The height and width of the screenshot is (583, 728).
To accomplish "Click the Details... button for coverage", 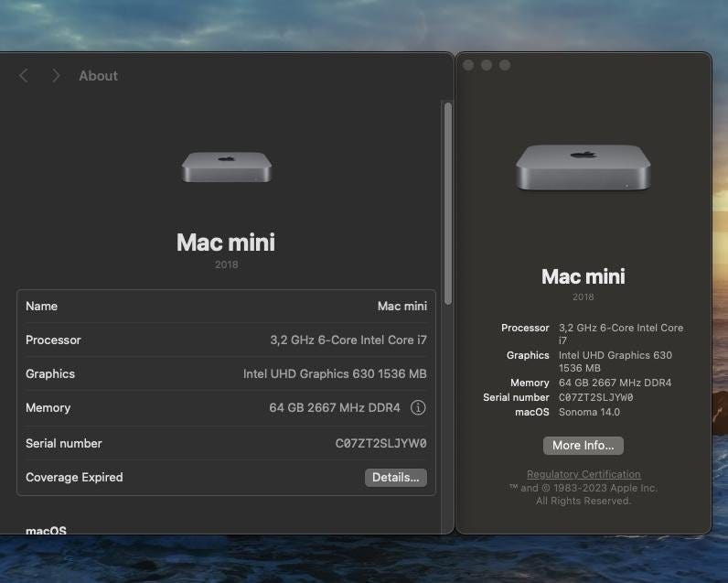I will tap(396, 478).
